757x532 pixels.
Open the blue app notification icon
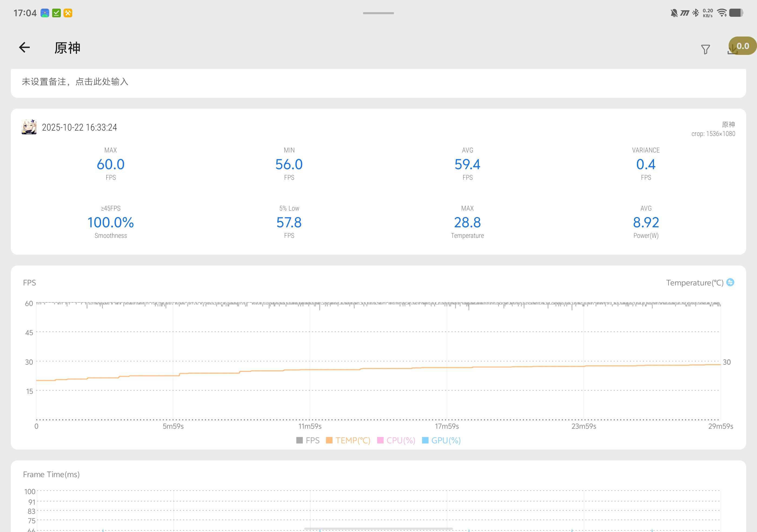click(x=45, y=13)
